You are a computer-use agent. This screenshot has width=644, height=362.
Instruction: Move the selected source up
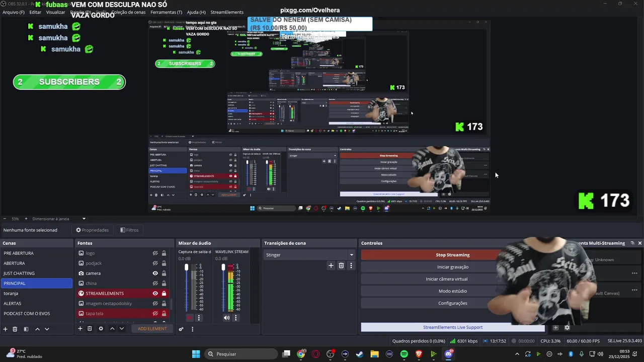pyautogui.click(x=112, y=328)
